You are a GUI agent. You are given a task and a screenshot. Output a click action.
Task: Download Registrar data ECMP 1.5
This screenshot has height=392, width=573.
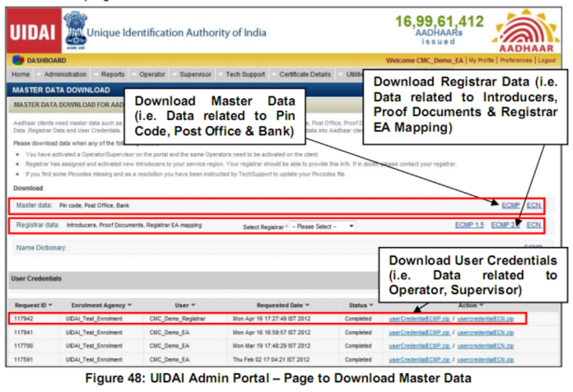click(469, 225)
